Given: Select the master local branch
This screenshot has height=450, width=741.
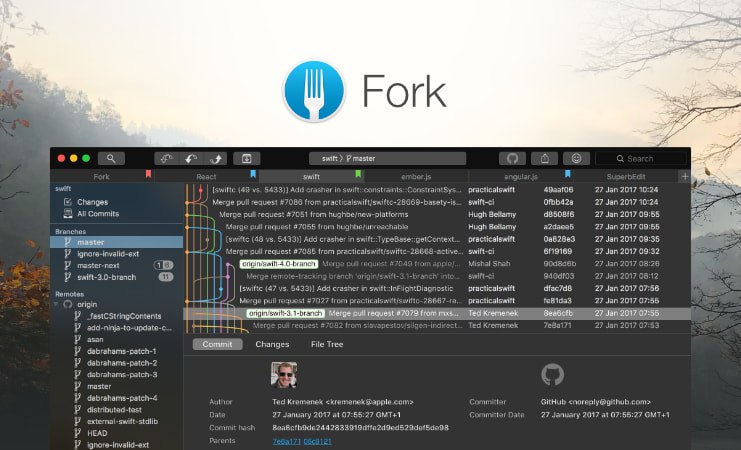Looking at the screenshot, I should 117,242.
